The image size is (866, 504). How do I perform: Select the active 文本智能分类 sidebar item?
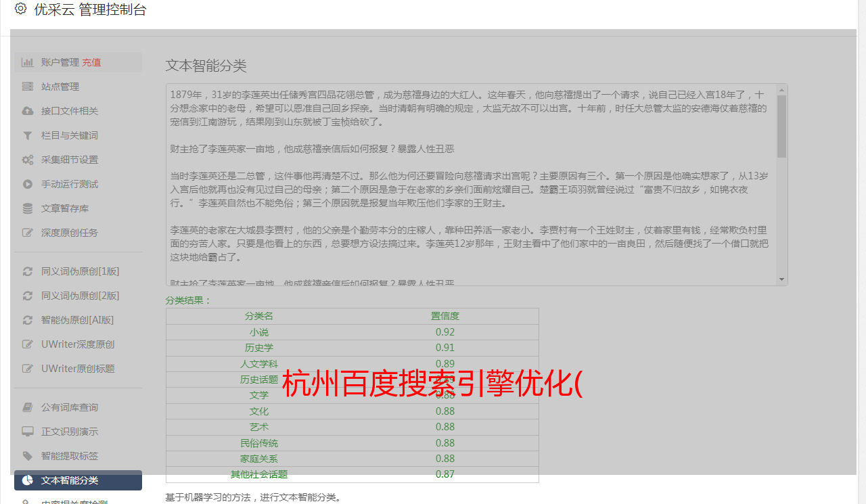click(78, 480)
